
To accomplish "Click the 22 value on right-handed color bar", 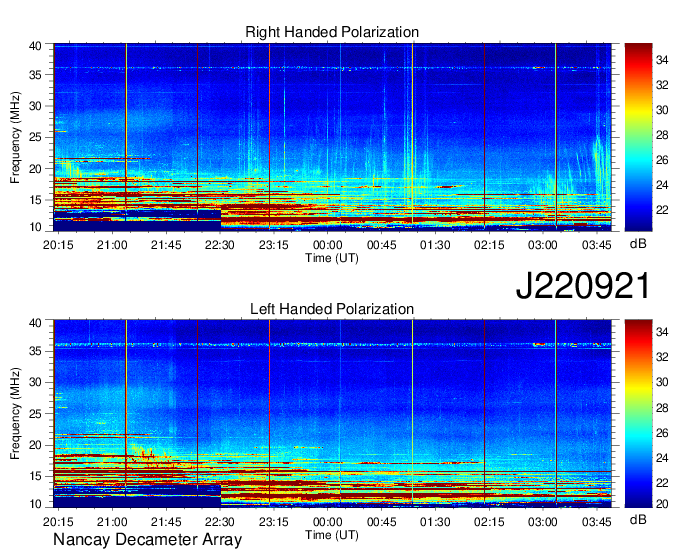I will (662, 210).
